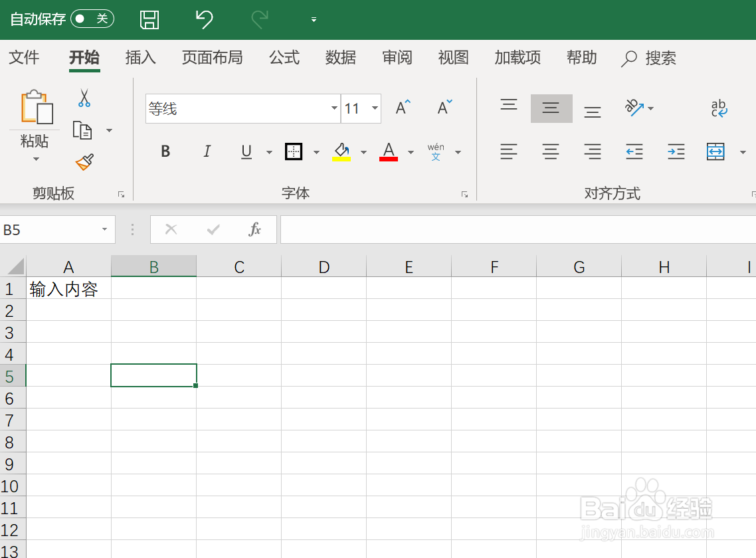The image size is (756, 558).
Task: Open Quick Access Toolbar customize arrow
Action: pyautogui.click(x=314, y=20)
